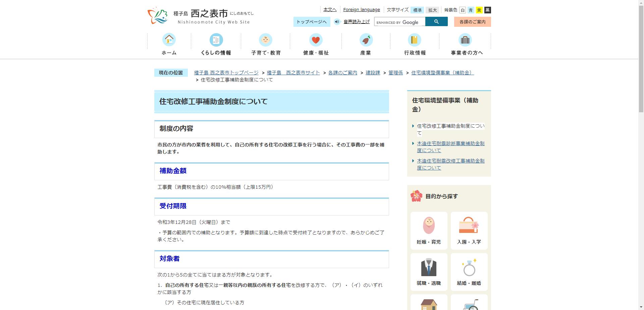The image size is (644, 310).
Task: Open the Foreign language link
Action: point(362,9)
